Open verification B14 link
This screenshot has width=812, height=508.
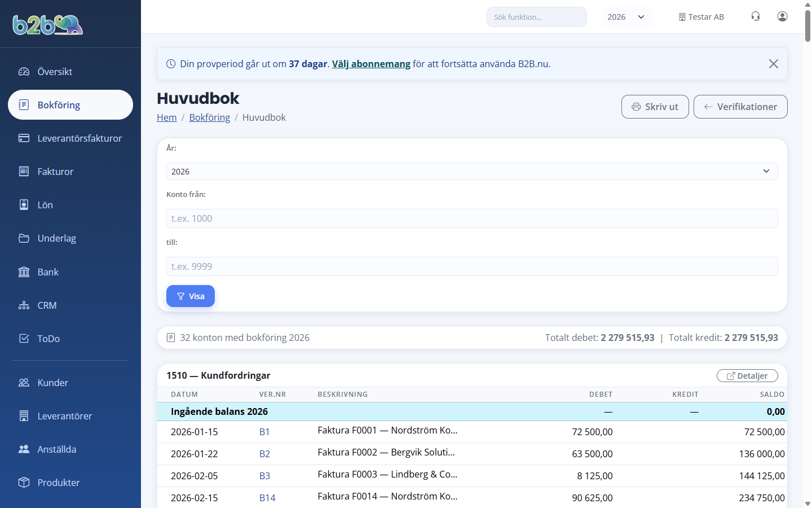point(267,498)
